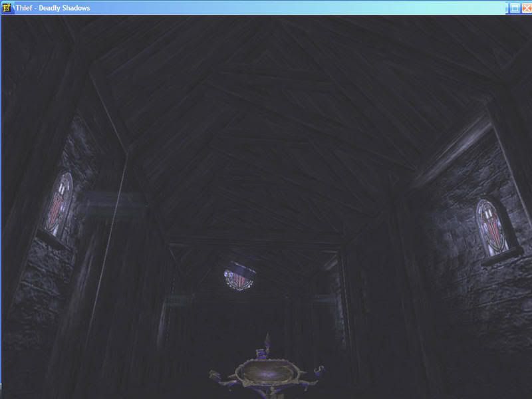
Task: Click the 'Thief - Deadly Shadows' window title
Action: coord(53,8)
